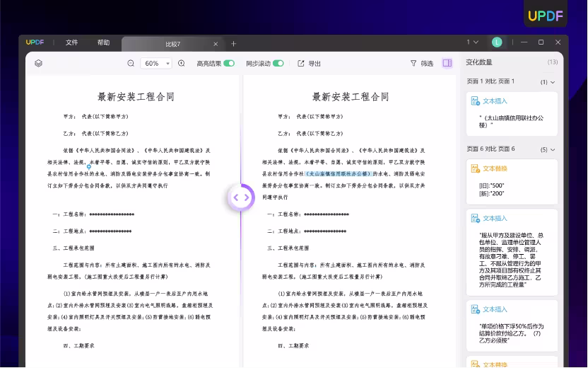
Task: Toggle the side panel layout icon
Action: click(447, 63)
